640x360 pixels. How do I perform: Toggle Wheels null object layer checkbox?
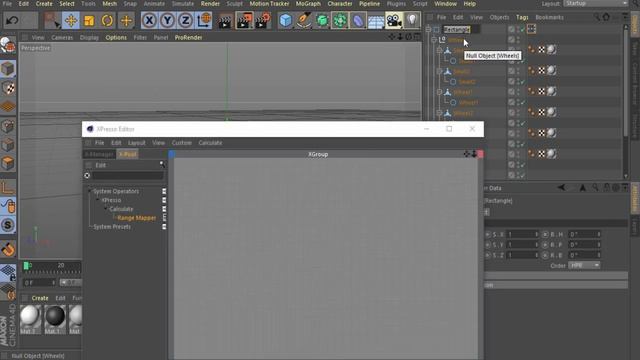pos(511,40)
